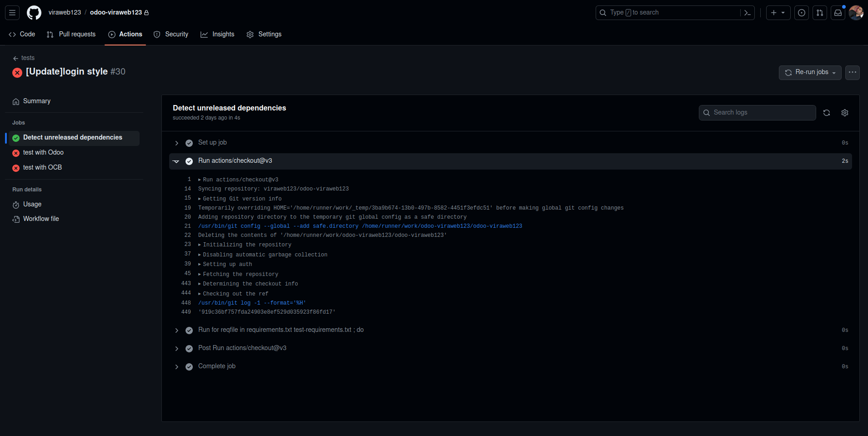Open the user avatar menu
The height and width of the screenshot is (436, 868).
(x=856, y=13)
